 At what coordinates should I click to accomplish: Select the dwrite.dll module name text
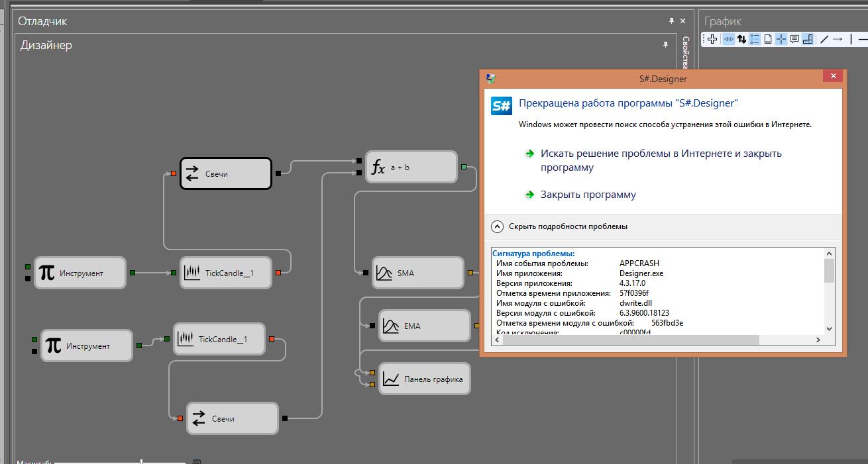pyautogui.click(x=635, y=303)
